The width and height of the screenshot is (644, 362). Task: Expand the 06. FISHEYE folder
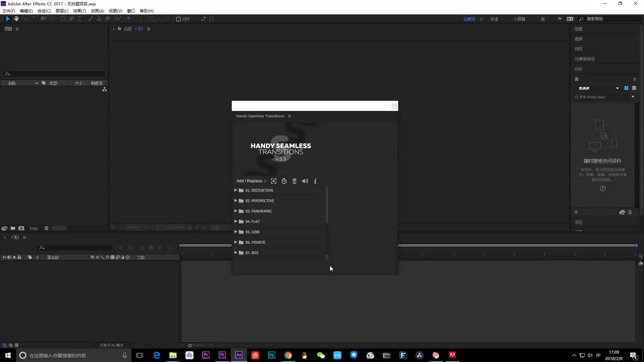pos(235,242)
